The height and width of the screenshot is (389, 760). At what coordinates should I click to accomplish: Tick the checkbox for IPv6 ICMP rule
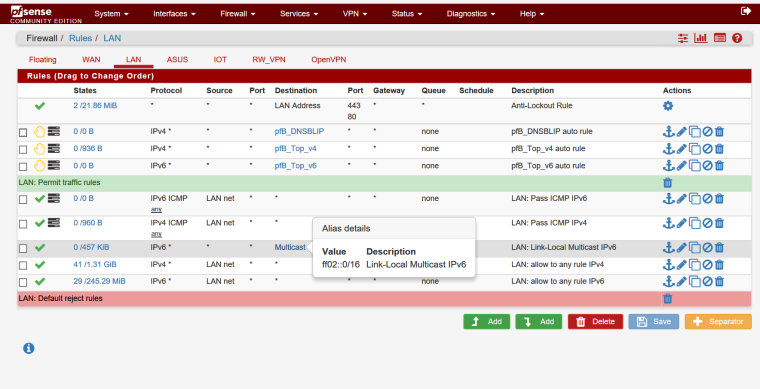pyautogui.click(x=23, y=199)
